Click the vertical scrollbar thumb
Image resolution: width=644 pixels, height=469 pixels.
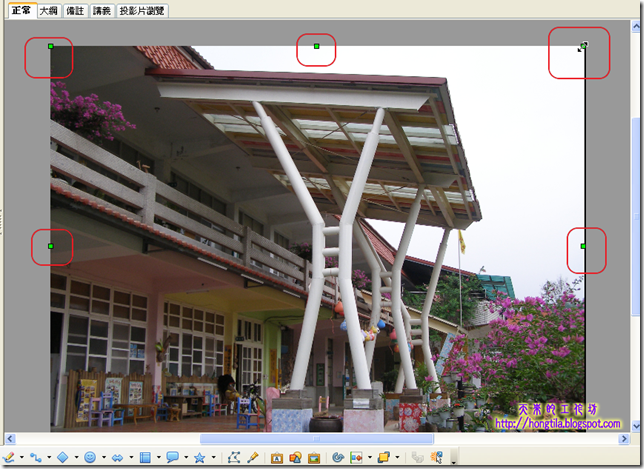[x=636, y=217]
